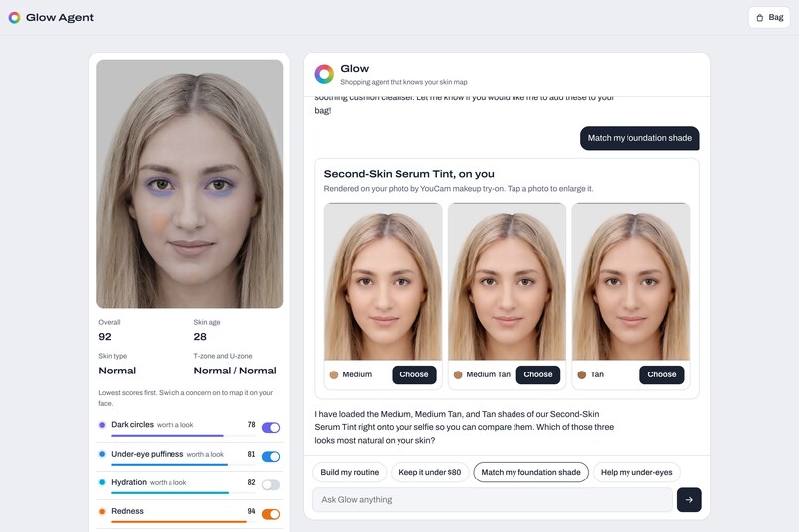
Task: Click Match my foundation shade suggestion chip
Action: (531, 472)
